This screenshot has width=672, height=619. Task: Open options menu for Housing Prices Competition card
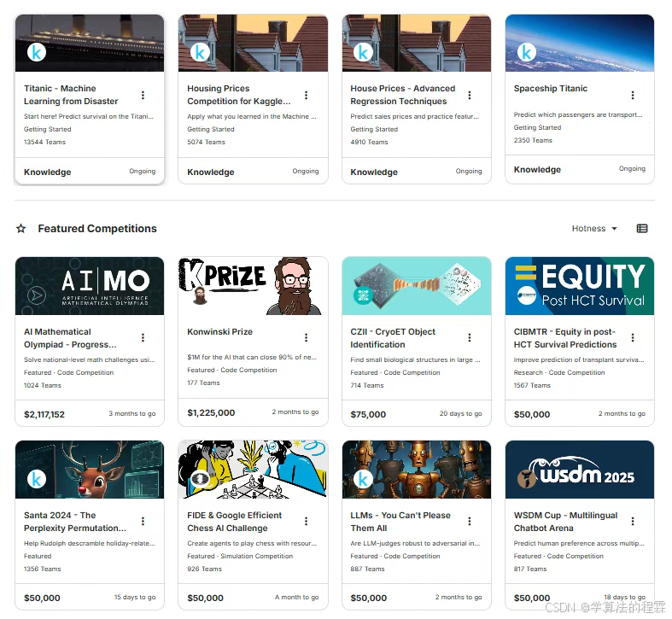click(306, 95)
